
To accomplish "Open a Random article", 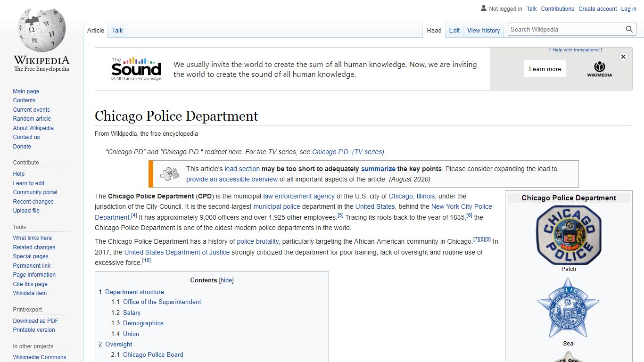I will pyautogui.click(x=32, y=119).
